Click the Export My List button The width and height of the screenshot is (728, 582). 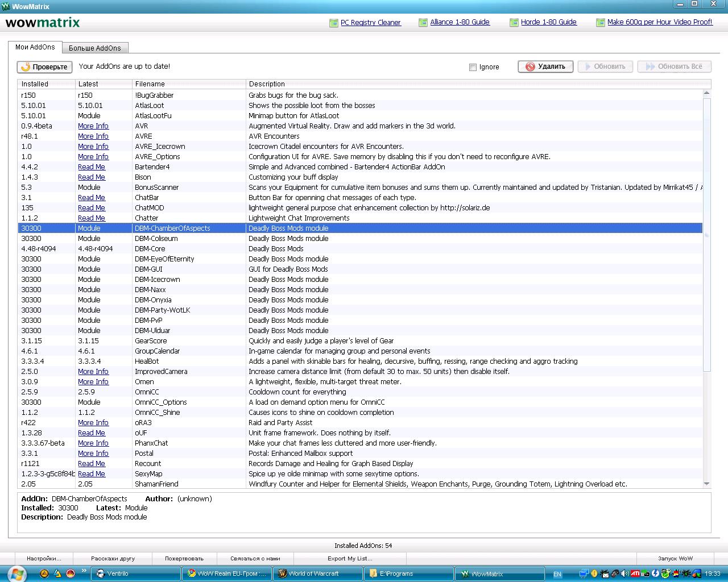pos(350,558)
